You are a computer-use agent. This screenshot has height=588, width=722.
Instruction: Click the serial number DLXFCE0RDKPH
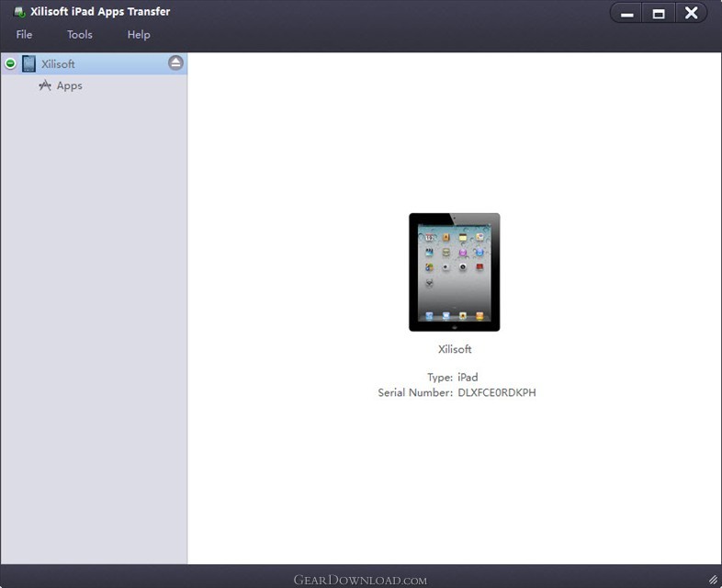(x=497, y=393)
